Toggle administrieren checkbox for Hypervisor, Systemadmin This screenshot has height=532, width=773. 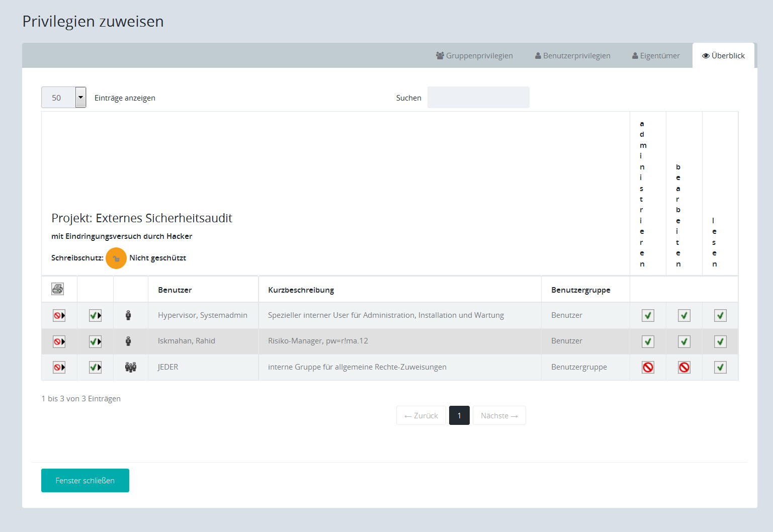648,316
